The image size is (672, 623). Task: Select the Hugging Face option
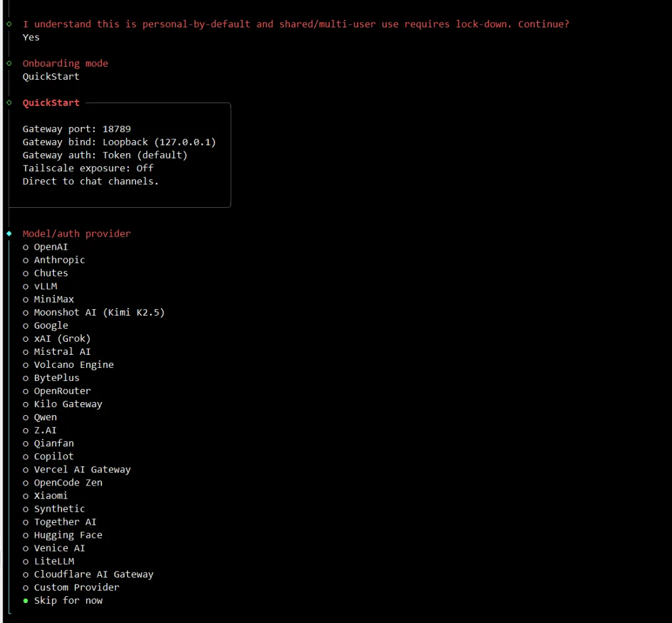tap(63, 535)
